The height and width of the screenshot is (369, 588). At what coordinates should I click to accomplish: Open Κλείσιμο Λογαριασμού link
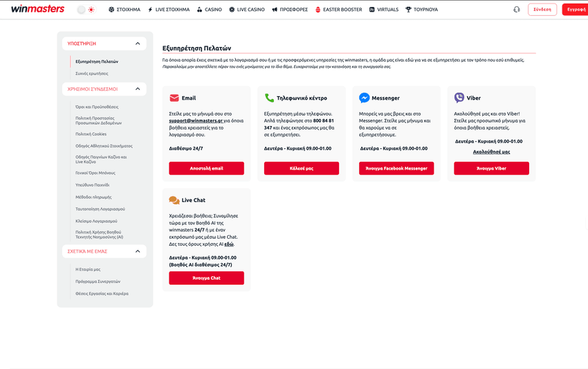point(96,221)
